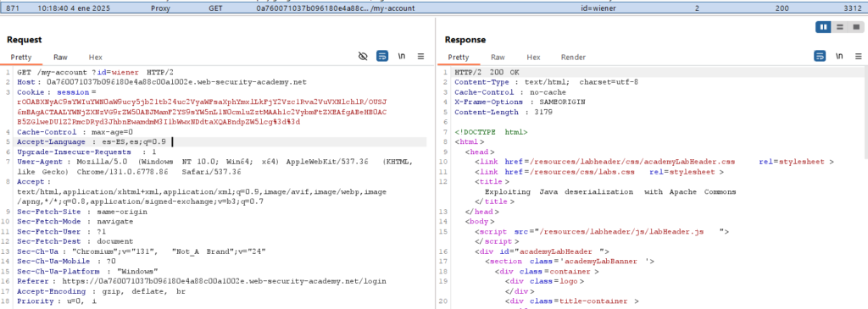The width and height of the screenshot is (868, 309).
Task: Select combined tabbed layout icon
Action: click(x=855, y=27)
